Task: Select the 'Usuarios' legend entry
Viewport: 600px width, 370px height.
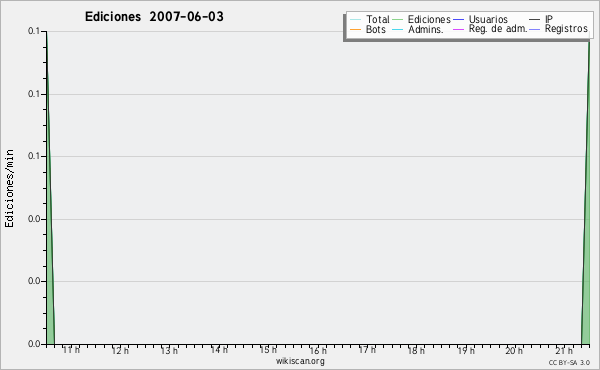Action: pos(481,19)
